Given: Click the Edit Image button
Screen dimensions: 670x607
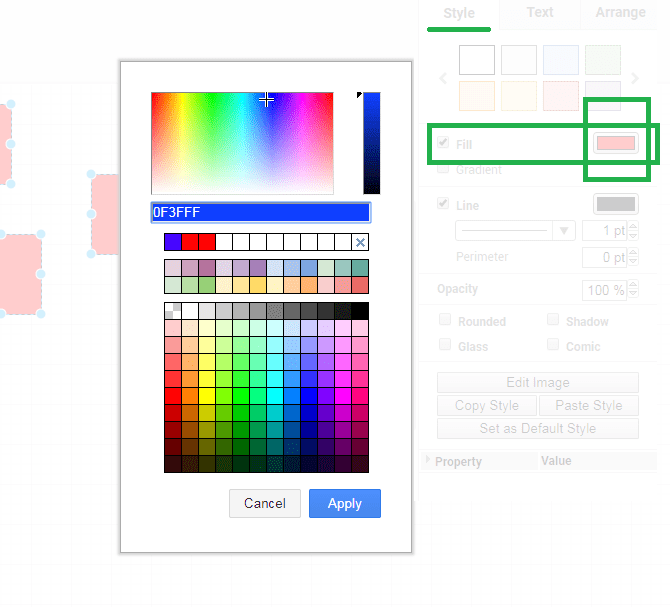Looking at the screenshot, I should 538,382.
